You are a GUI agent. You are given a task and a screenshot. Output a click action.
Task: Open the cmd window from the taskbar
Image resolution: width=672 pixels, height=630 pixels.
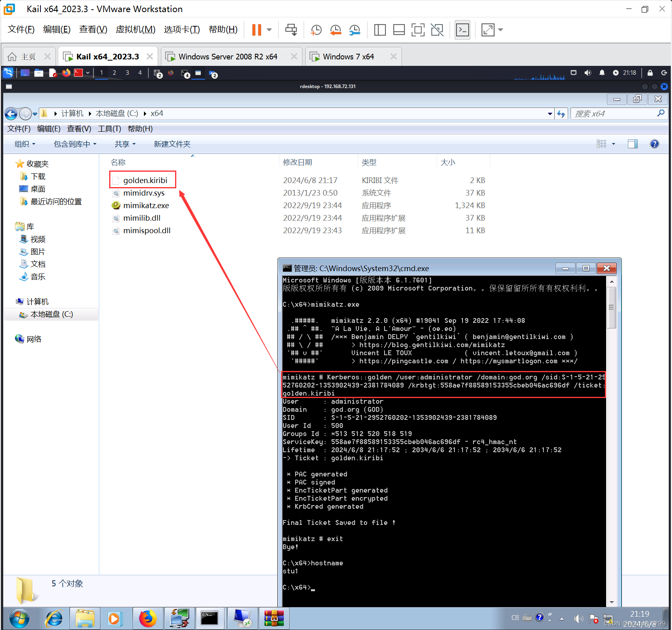(209, 619)
